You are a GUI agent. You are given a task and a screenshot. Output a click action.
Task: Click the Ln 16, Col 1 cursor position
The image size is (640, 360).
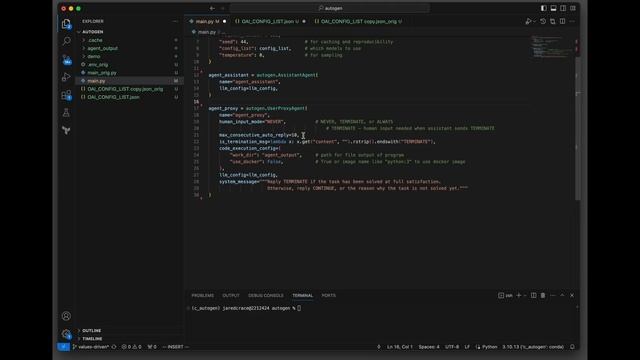[400, 347]
